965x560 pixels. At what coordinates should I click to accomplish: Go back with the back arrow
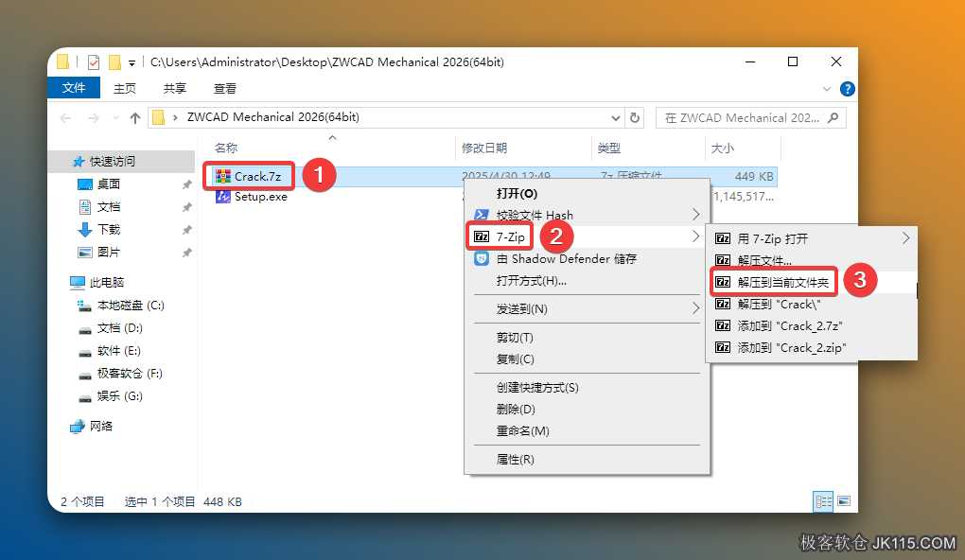point(66,118)
